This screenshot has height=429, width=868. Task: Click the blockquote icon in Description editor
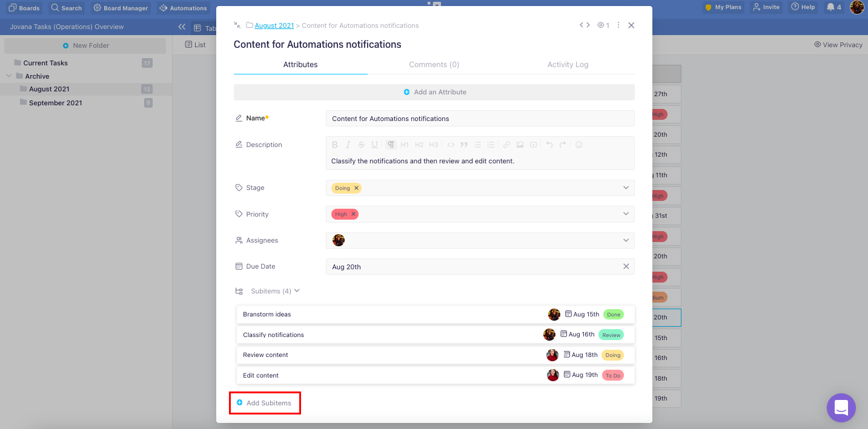pos(464,145)
